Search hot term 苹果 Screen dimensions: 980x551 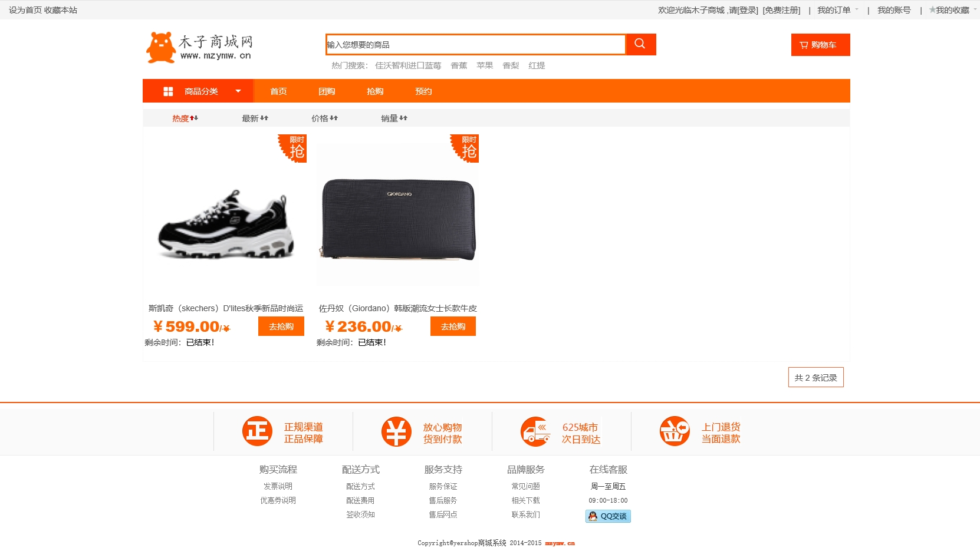pos(485,65)
